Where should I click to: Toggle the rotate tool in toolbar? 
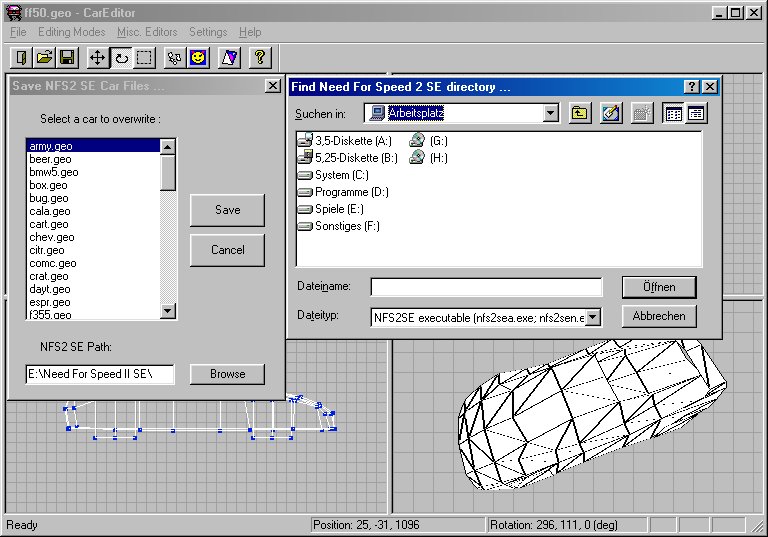coord(121,58)
